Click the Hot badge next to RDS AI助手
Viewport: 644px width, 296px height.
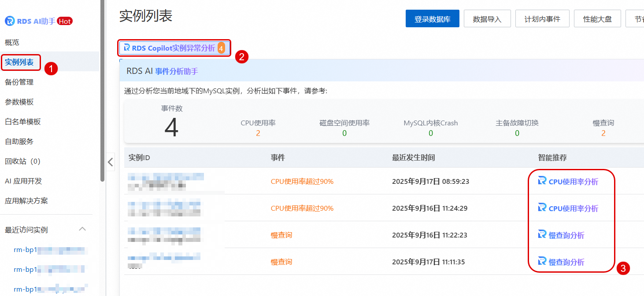[65, 21]
